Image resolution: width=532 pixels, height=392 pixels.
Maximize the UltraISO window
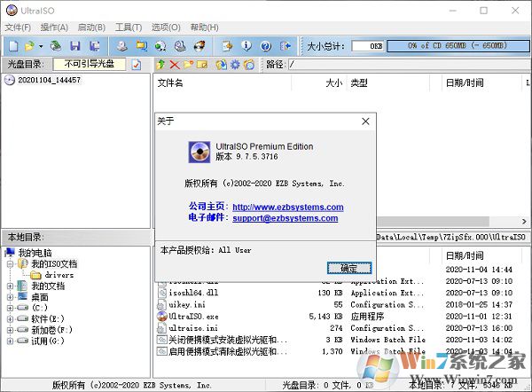point(484,11)
